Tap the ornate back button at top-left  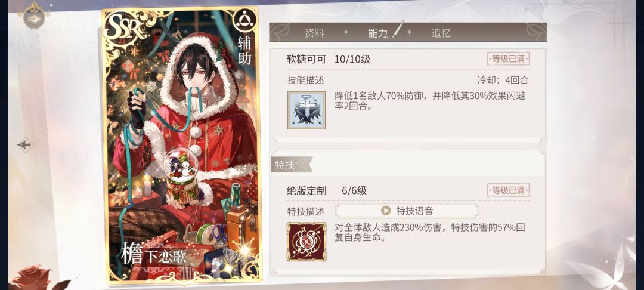point(33,18)
